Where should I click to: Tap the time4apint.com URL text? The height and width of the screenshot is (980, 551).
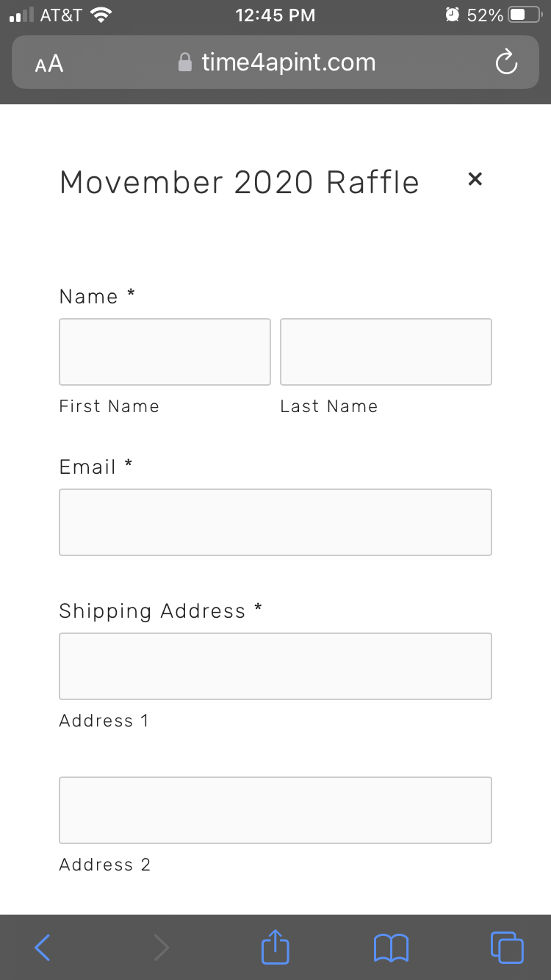point(288,63)
